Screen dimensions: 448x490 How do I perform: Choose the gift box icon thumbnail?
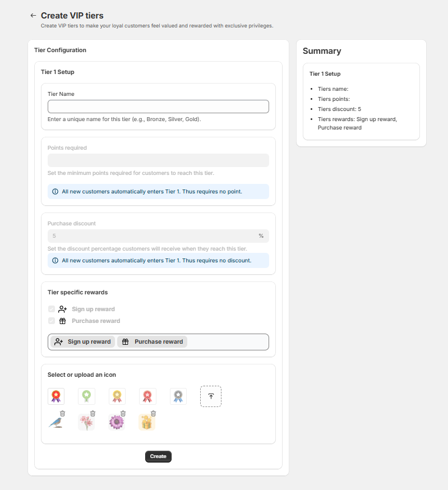(147, 422)
